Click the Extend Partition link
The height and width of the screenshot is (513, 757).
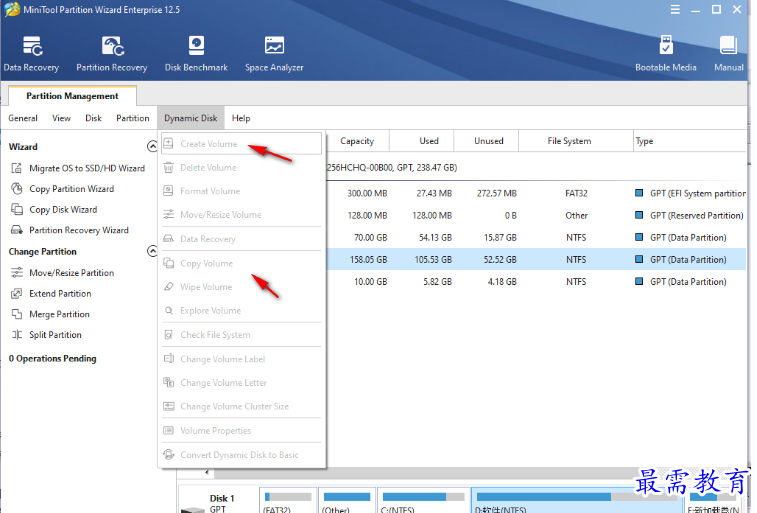(x=60, y=293)
